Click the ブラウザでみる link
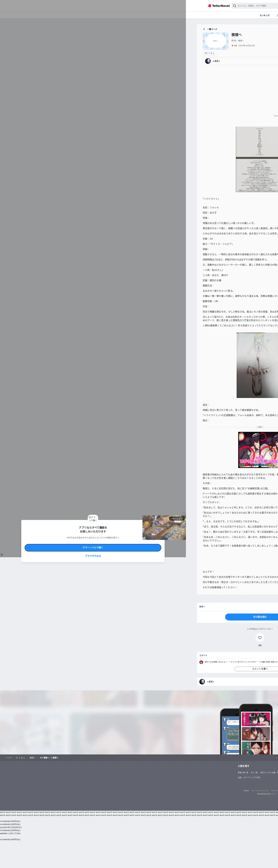This screenshot has width=278, height=868. coord(93,556)
